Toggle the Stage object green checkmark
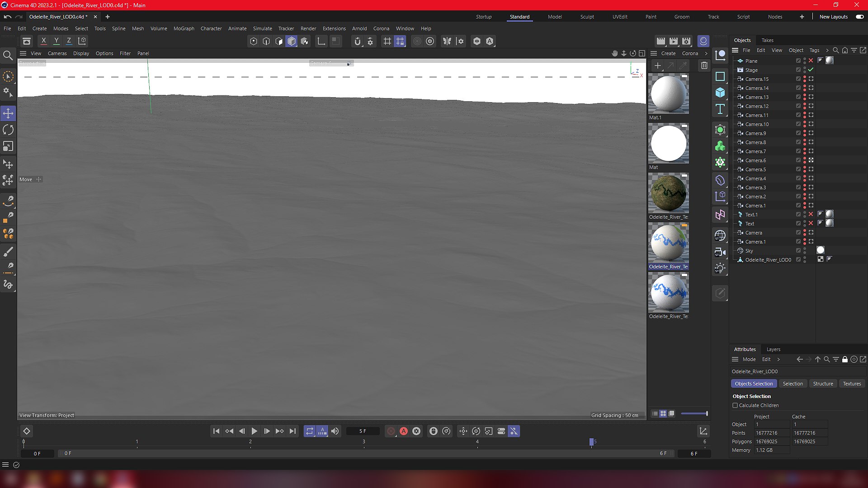The height and width of the screenshot is (488, 868). (x=811, y=70)
